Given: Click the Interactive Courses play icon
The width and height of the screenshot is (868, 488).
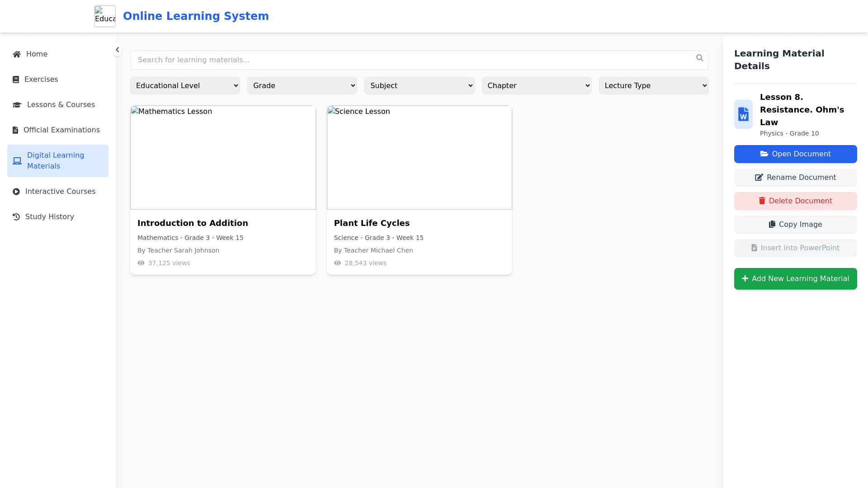Looking at the screenshot, I should pyautogui.click(x=16, y=192).
